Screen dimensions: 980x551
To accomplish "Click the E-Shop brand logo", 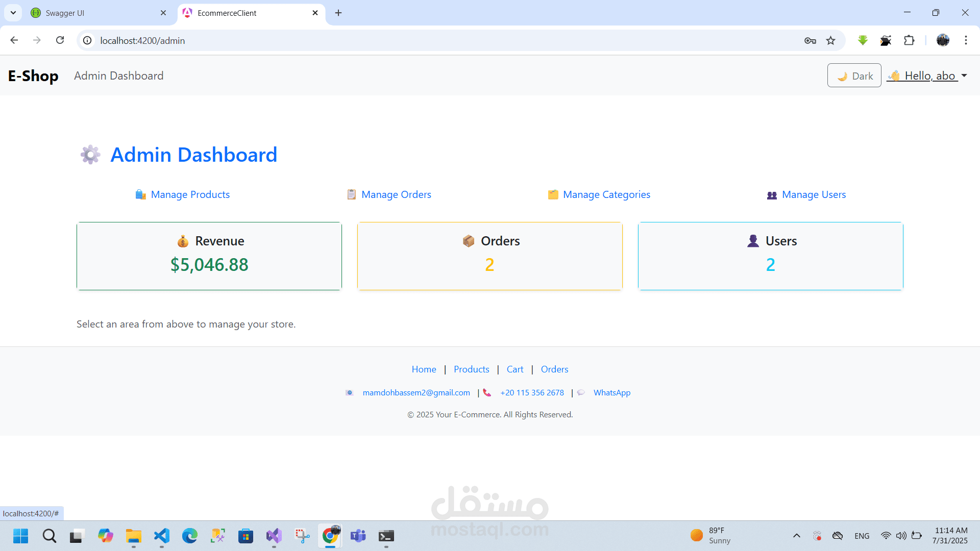I will (33, 76).
